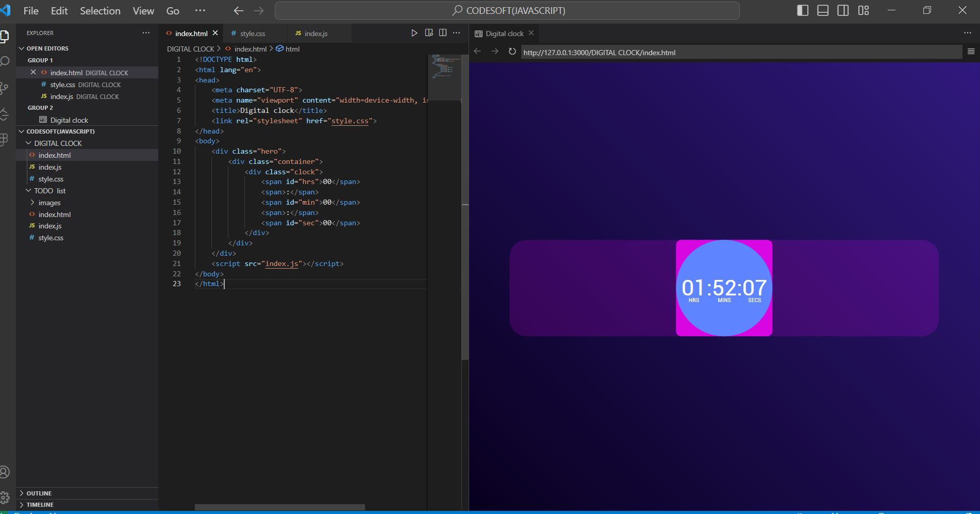This screenshot has width=980, height=514.
Task: Toggle secondary side bar layout icon
Action: tap(843, 10)
